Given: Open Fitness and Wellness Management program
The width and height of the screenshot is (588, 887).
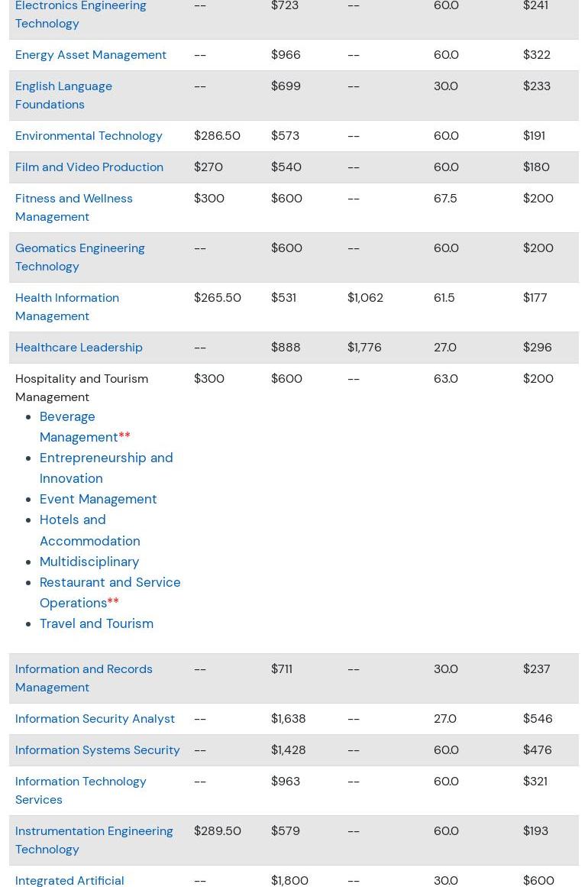Looking at the screenshot, I should point(74,207).
